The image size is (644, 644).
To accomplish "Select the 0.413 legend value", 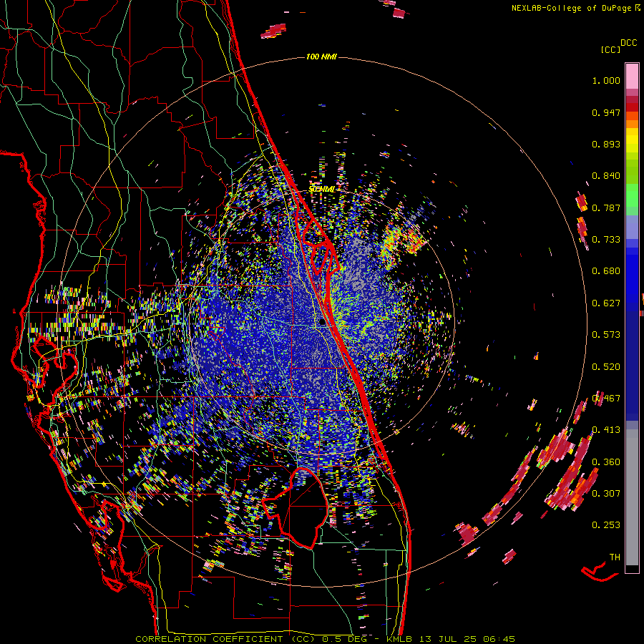I will (x=606, y=430).
